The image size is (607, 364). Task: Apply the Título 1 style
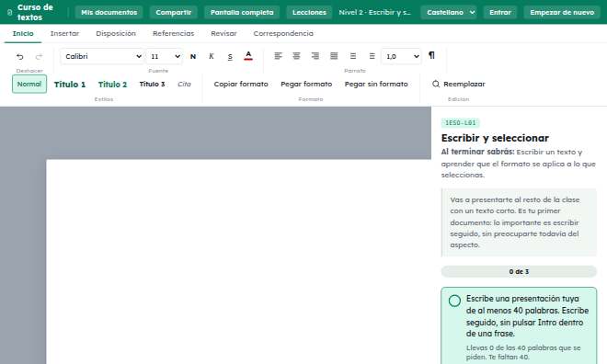(x=70, y=85)
